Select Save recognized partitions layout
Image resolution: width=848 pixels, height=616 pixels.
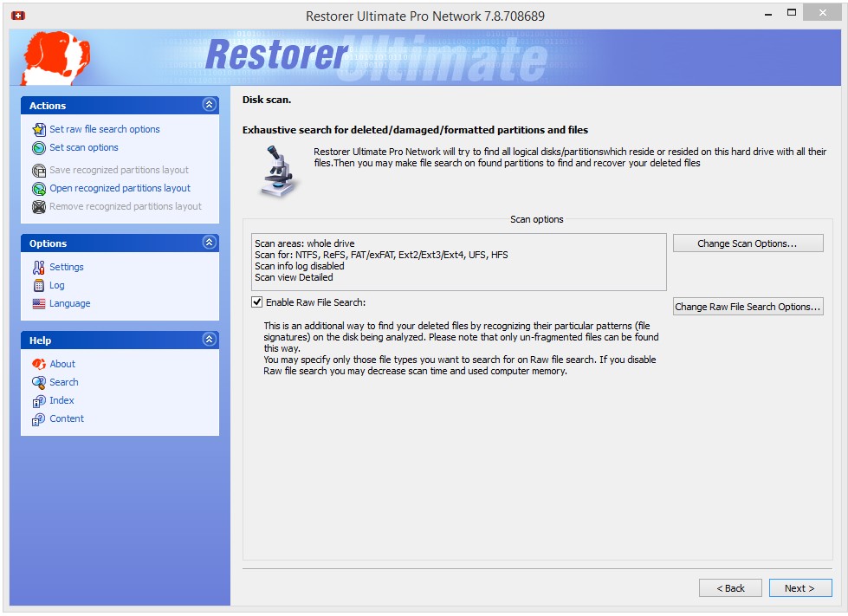[119, 171]
